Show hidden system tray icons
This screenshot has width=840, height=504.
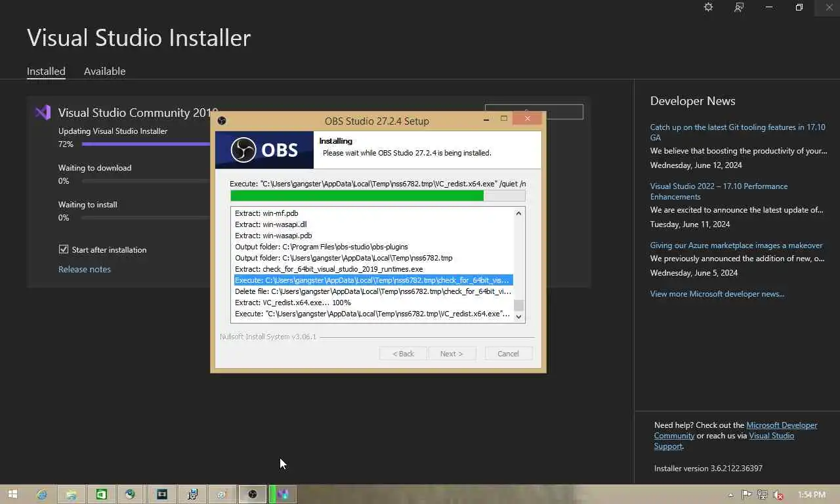coord(730,495)
